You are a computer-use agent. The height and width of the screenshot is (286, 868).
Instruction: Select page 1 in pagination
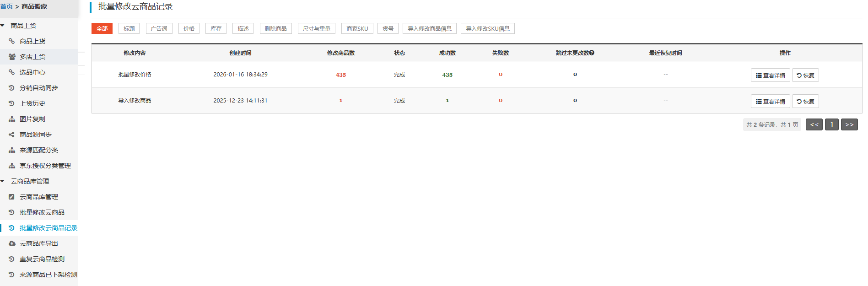(831, 124)
